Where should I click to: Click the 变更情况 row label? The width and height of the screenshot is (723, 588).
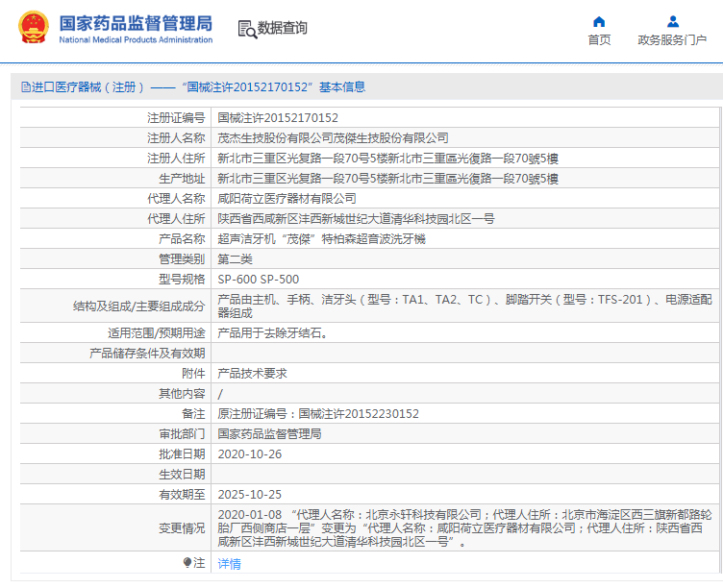pyautogui.click(x=182, y=528)
